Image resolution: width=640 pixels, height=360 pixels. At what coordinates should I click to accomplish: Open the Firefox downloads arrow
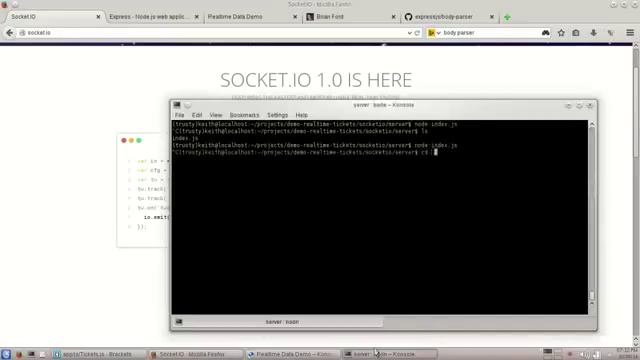click(593, 33)
